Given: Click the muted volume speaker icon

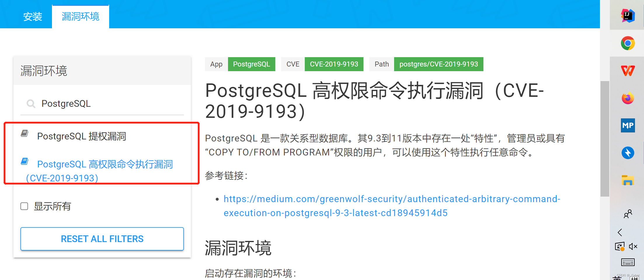Looking at the screenshot, I should coord(633,246).
